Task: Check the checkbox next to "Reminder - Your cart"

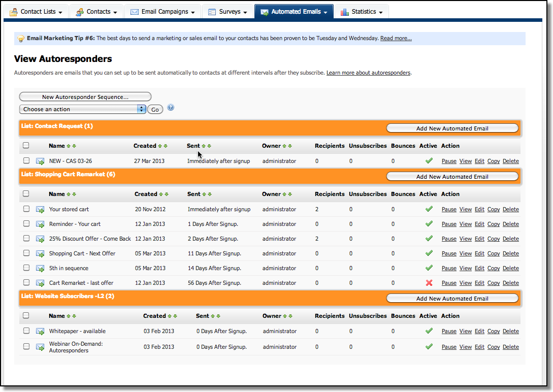Action: pos(26,224)
